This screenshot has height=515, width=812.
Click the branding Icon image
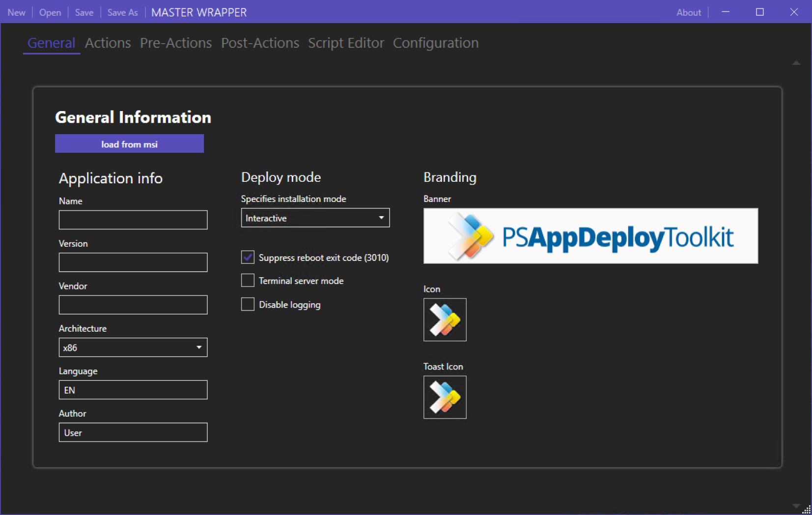[x=445, y=319]
